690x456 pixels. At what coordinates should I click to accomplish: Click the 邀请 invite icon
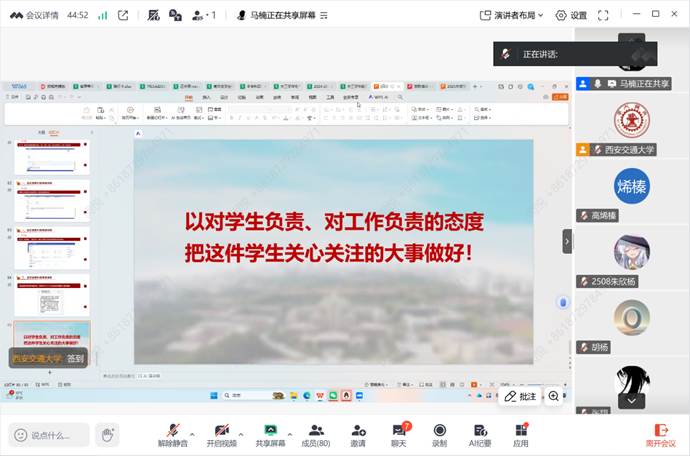coord(358,434)
